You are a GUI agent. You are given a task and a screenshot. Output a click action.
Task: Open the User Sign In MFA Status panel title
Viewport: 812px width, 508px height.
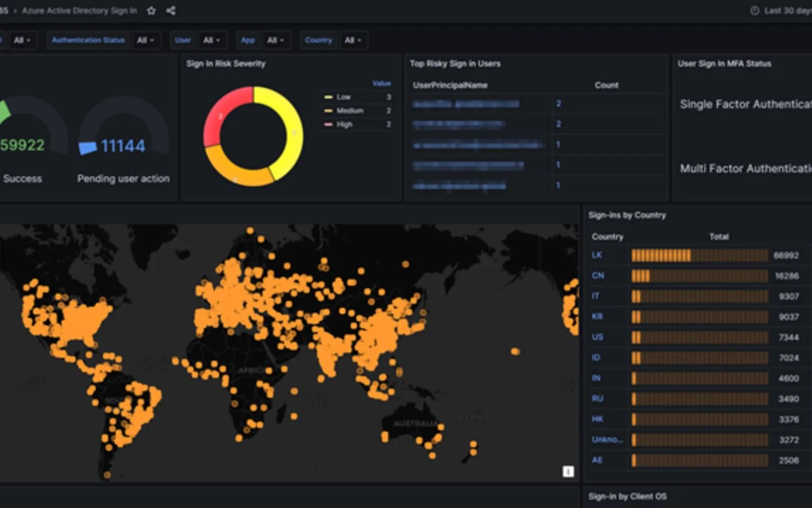click(x=724, y=63)
